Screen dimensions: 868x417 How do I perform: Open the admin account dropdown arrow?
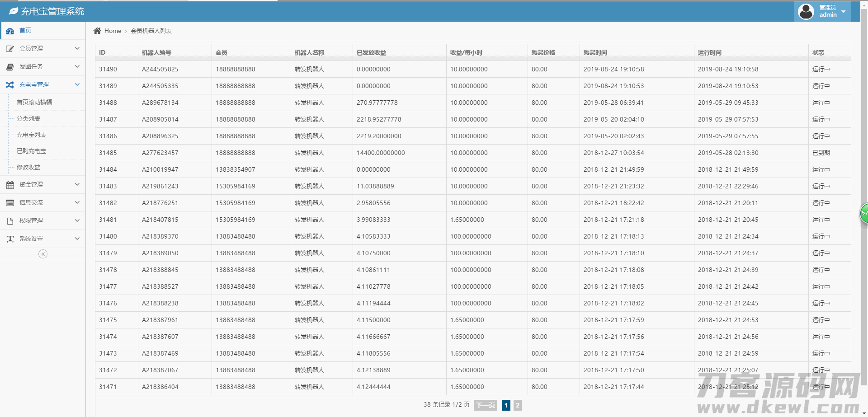pyautogui.click(x=844, y=12)
